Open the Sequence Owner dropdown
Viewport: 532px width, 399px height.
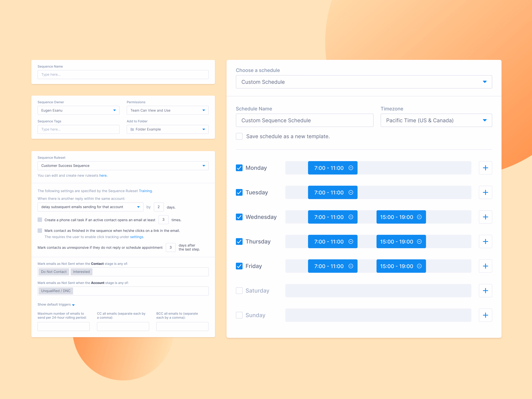(78, 110)
